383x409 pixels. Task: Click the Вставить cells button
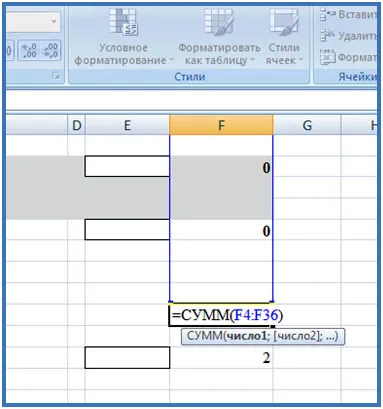click(x=348, y=14)
